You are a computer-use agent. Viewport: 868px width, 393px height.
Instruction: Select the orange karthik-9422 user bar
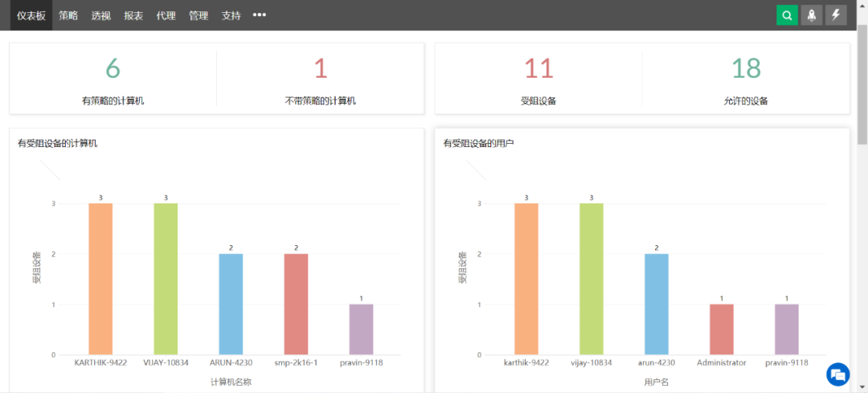[526, 279]
